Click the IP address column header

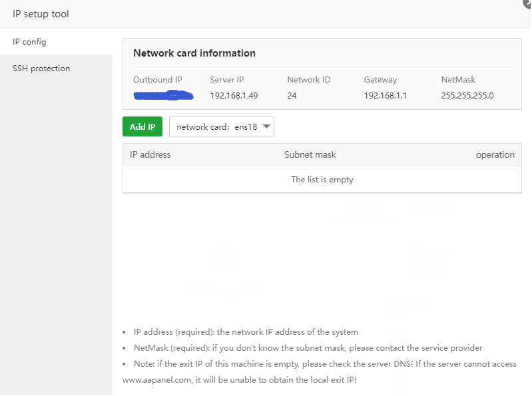tap(150, 155)
